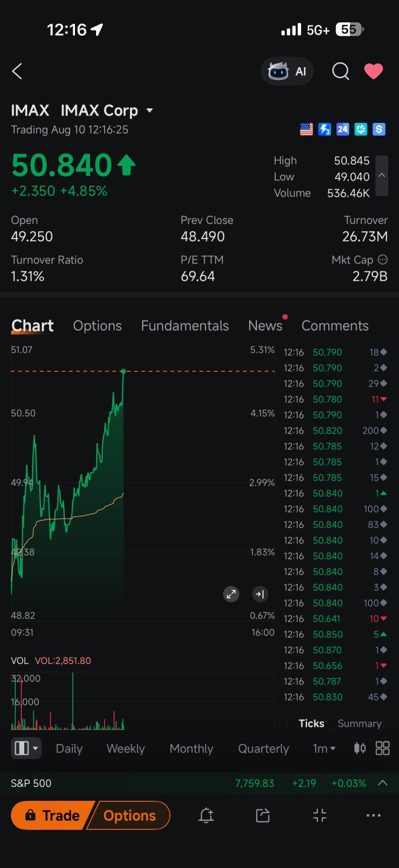Tap the Open 49.250 value

click(x=32, y=237)
